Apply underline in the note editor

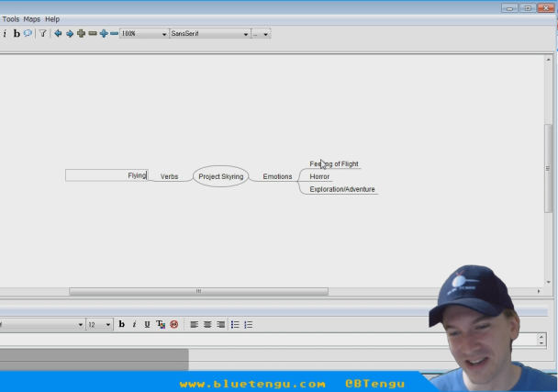tap(147, 324)
